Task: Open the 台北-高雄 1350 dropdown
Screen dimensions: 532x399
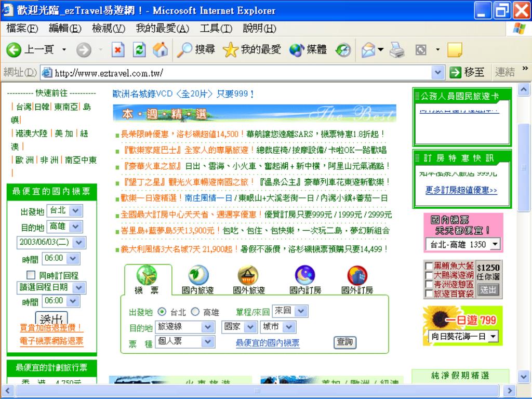Action: point(463,244)
